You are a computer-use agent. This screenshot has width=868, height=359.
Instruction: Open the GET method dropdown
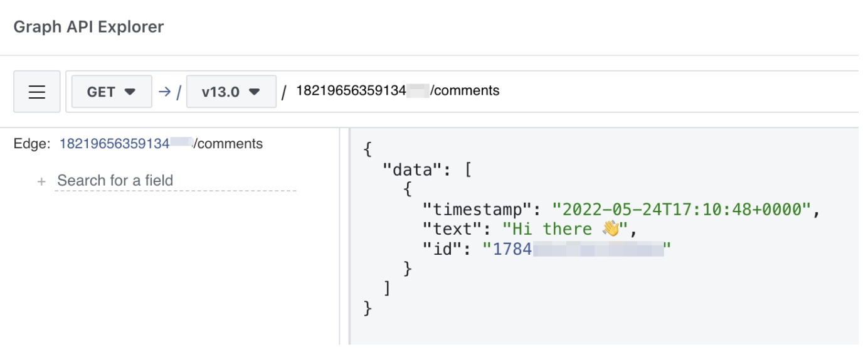[112, 92]
